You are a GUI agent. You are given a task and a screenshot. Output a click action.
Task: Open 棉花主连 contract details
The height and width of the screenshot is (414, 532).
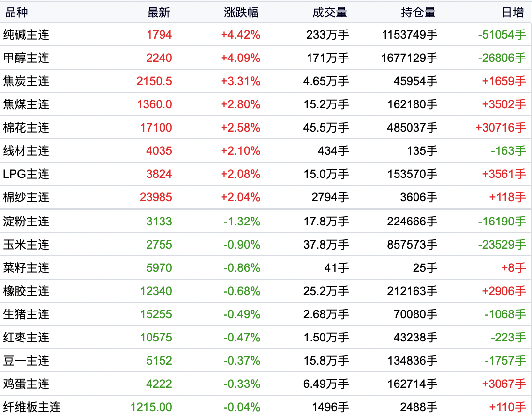point(26,128)
